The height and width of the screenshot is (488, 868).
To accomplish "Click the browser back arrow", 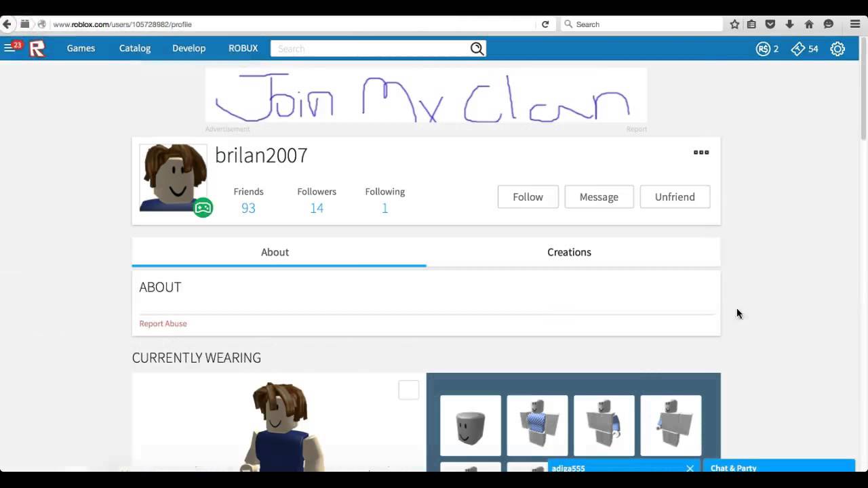I will pyautogui.click(x=7, y=24).
